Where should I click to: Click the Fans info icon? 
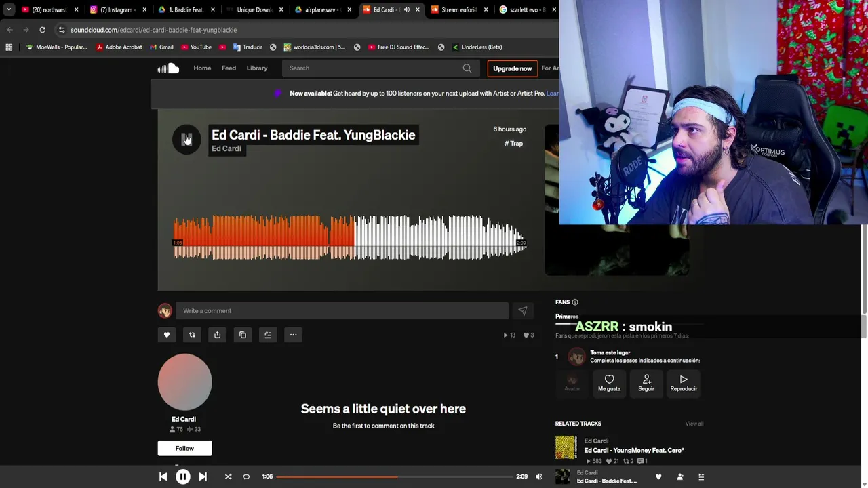point(575,302)
